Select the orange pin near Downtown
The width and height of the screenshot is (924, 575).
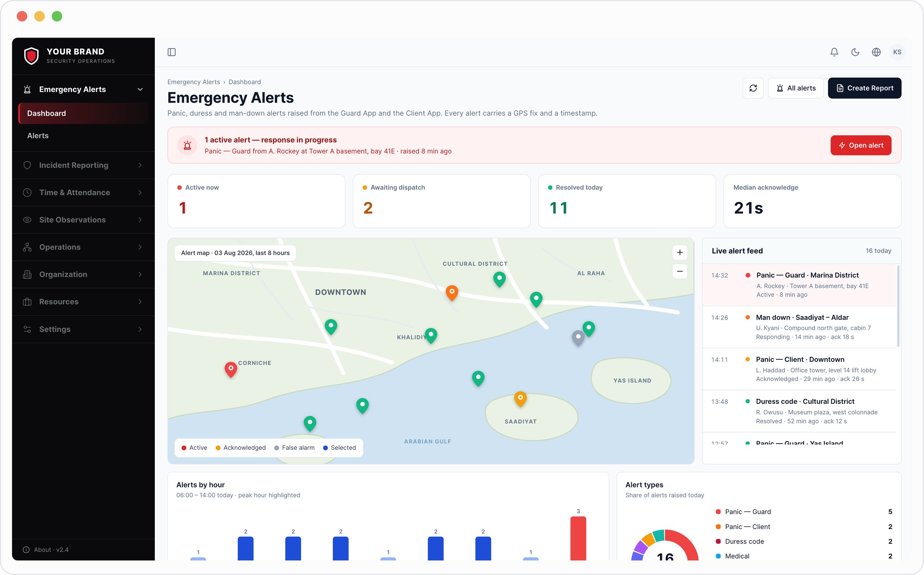452,293
